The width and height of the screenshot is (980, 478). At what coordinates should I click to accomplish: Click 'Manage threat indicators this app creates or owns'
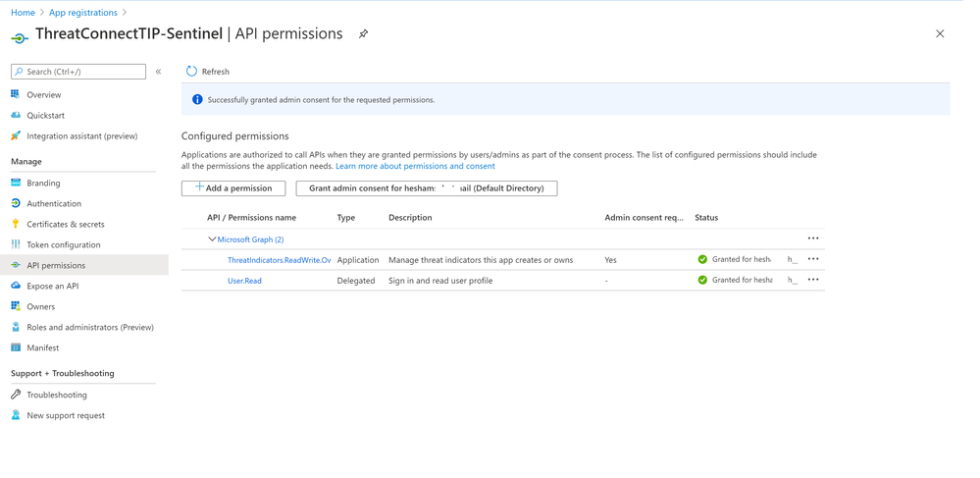(x=481, y=260)
